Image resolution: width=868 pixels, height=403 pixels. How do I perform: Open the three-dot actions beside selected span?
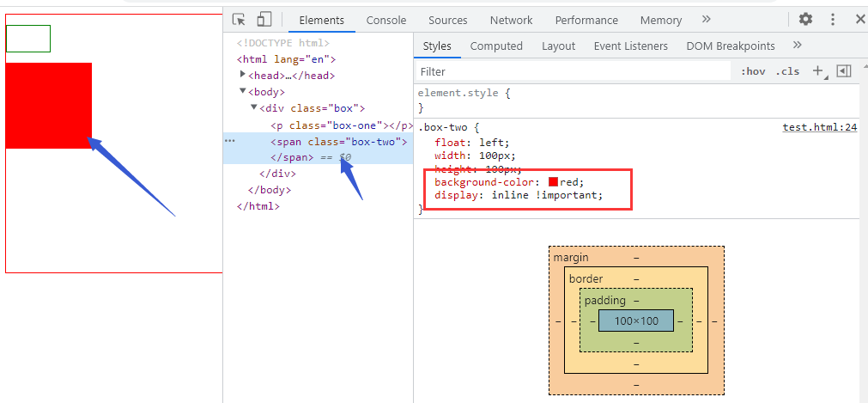[230, 142]
